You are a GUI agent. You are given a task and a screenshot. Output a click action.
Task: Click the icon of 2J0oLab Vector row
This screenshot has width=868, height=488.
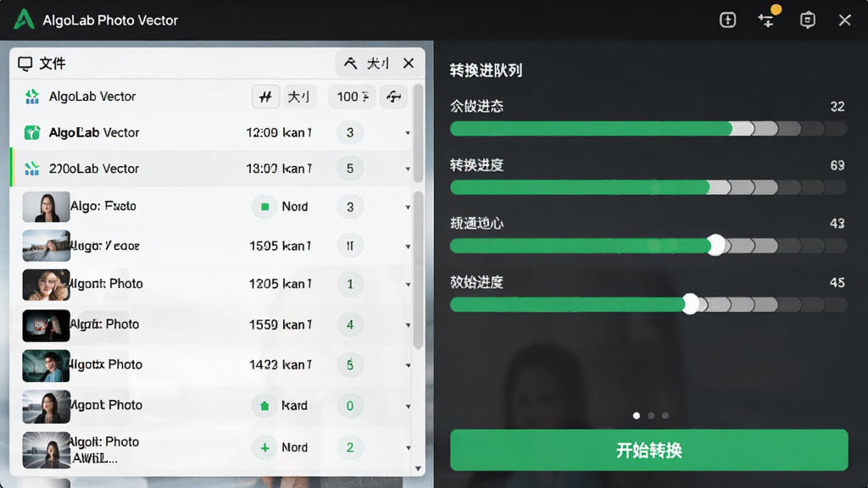[32, 169]
